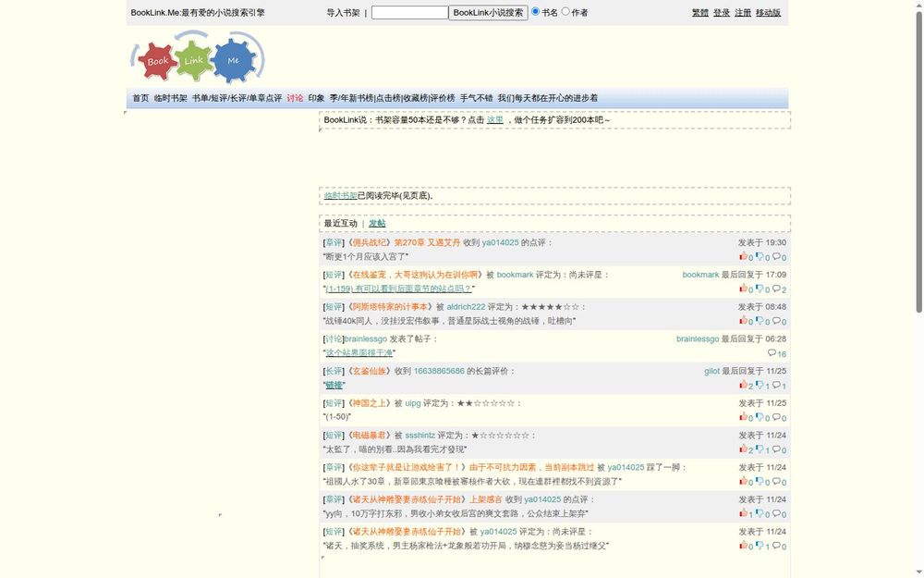Thumbs-down the 《玄釜仙族》 long review

[x=760, y=386]
